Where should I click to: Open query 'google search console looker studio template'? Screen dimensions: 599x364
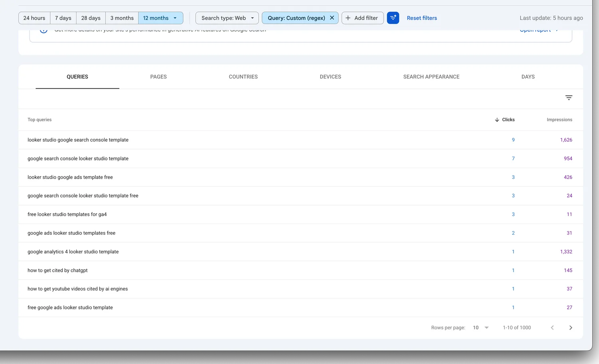[78, 158]
